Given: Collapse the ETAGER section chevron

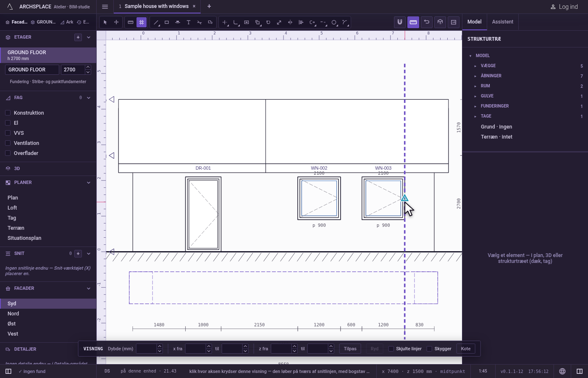Looking at the screenshot, I should (x=89, y=37).
